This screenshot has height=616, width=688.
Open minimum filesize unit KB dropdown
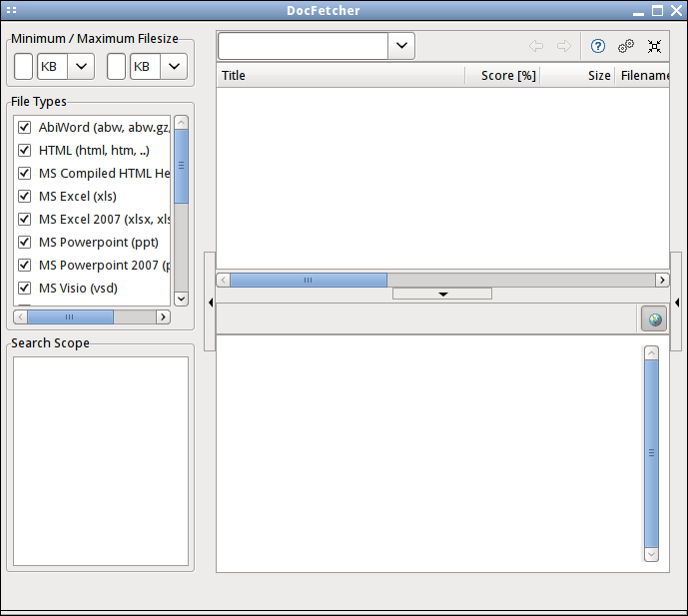(x=81, y=66)
